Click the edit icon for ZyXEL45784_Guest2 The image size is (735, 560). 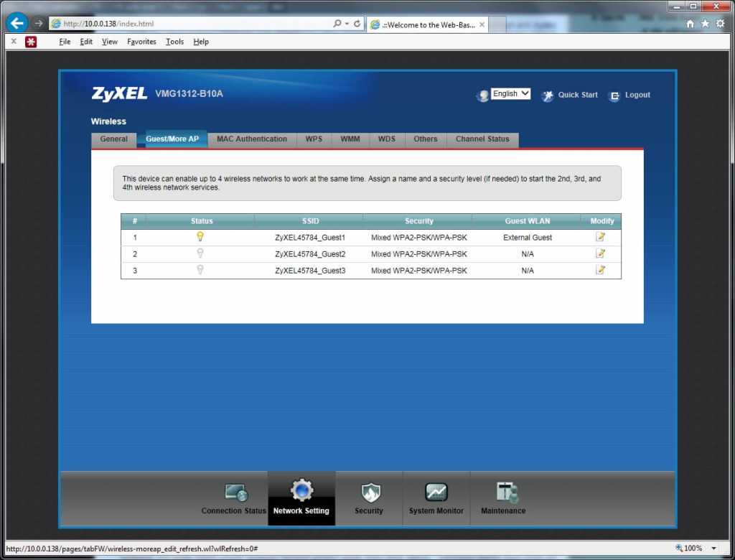600,253
